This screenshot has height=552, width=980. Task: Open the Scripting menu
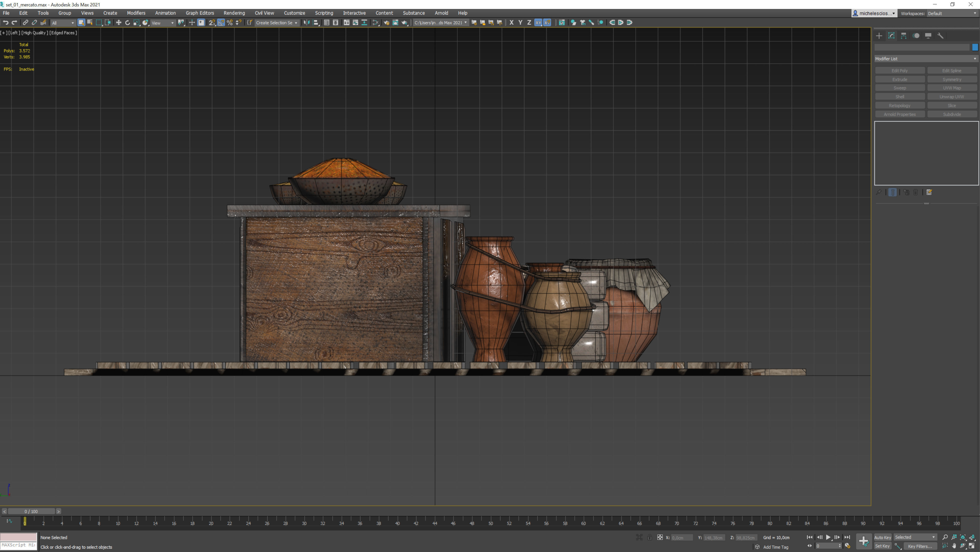coord(324,13)
